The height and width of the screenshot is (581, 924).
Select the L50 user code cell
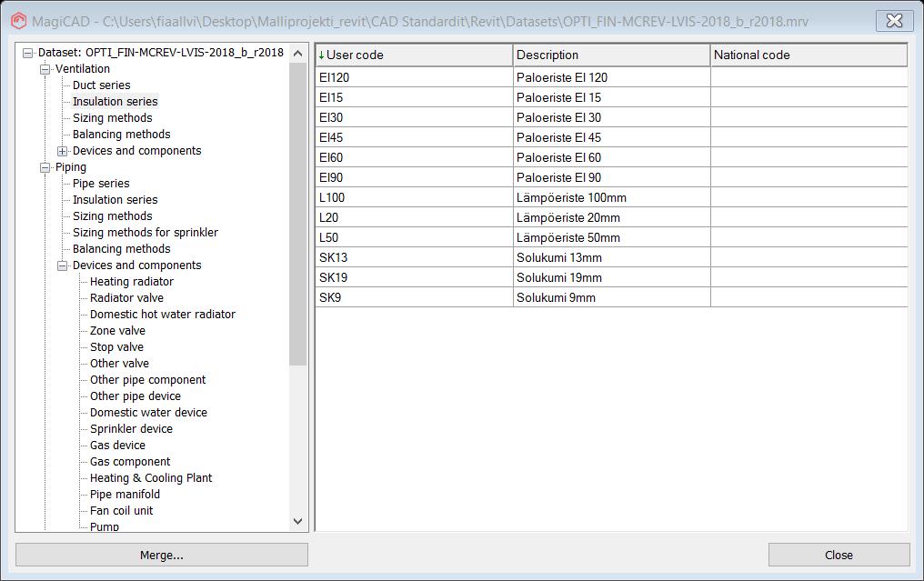(x=415, y=238)
